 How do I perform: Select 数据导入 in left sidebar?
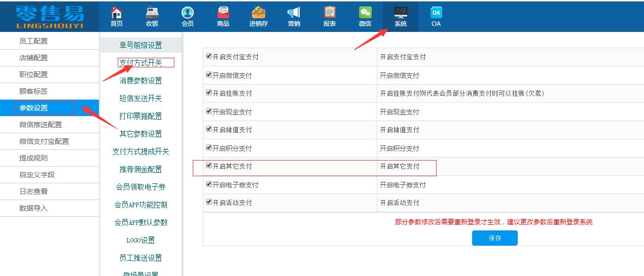pos(49,208)
